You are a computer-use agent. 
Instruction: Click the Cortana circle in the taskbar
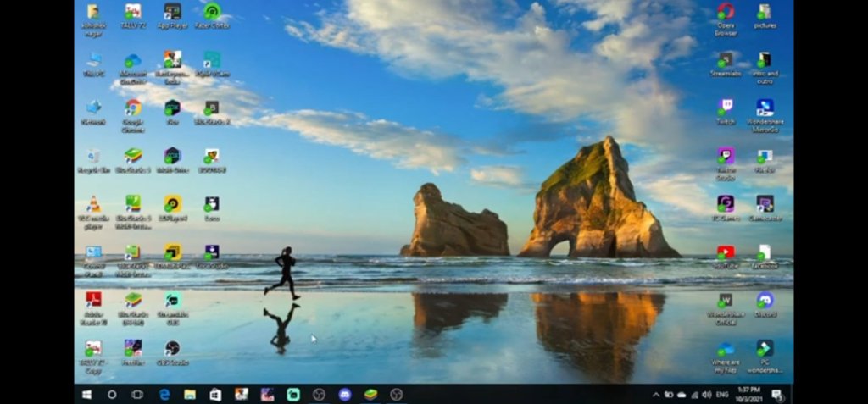tap(112, 395)
